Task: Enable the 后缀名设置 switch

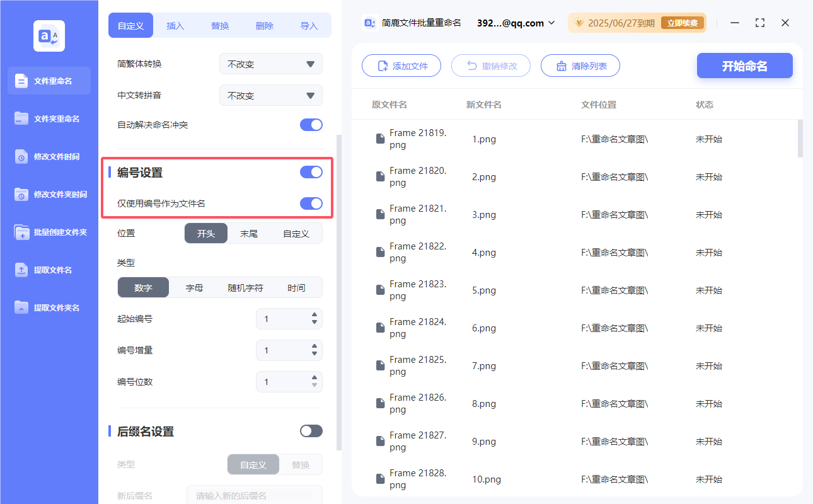Action: click(x=311, y=430)
